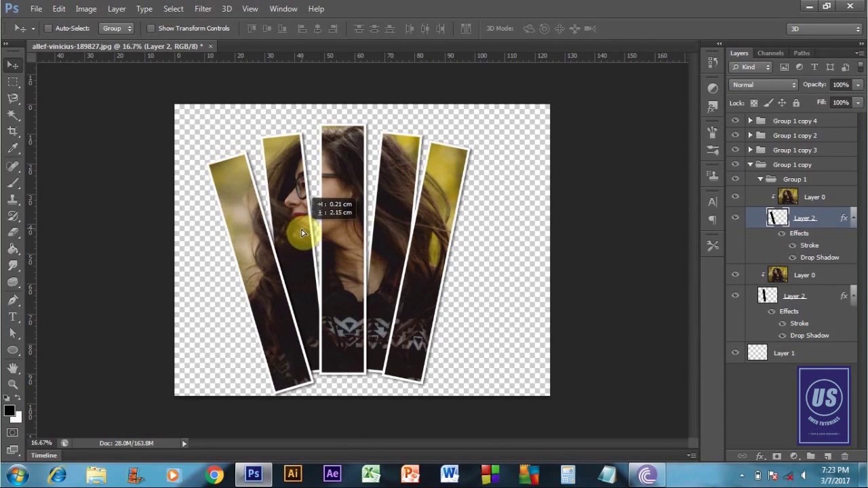This screenshot has height=488, width=868.
Task: Select the Ellipse shape tool
Action: click(13, 350)
